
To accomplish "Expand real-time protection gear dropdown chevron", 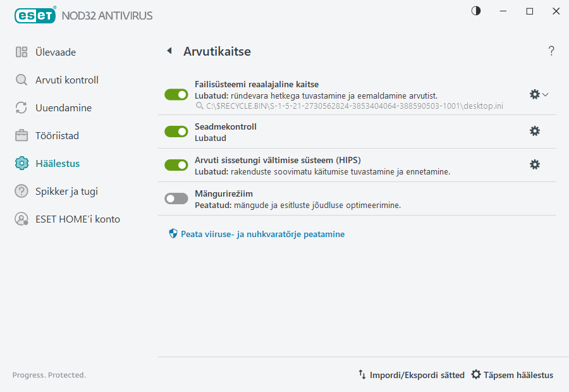I will pyautogui.click(x=544, y=93).
